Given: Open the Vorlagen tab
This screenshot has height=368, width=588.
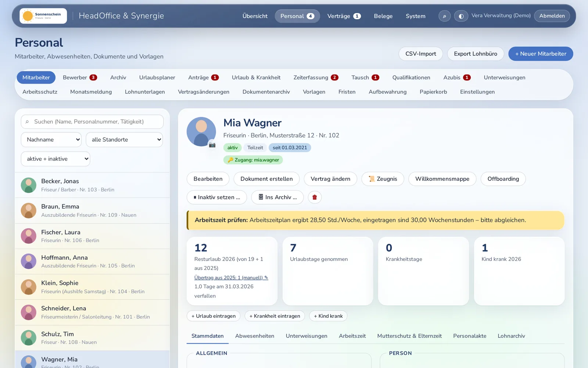Looking at the screenshot, I should (314, 92).
